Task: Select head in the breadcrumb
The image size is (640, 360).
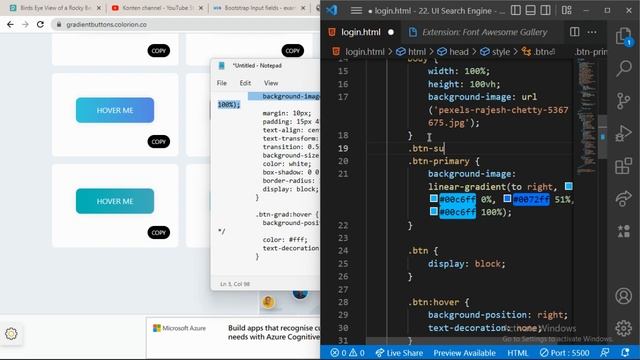Action: [x=458, y=52]
